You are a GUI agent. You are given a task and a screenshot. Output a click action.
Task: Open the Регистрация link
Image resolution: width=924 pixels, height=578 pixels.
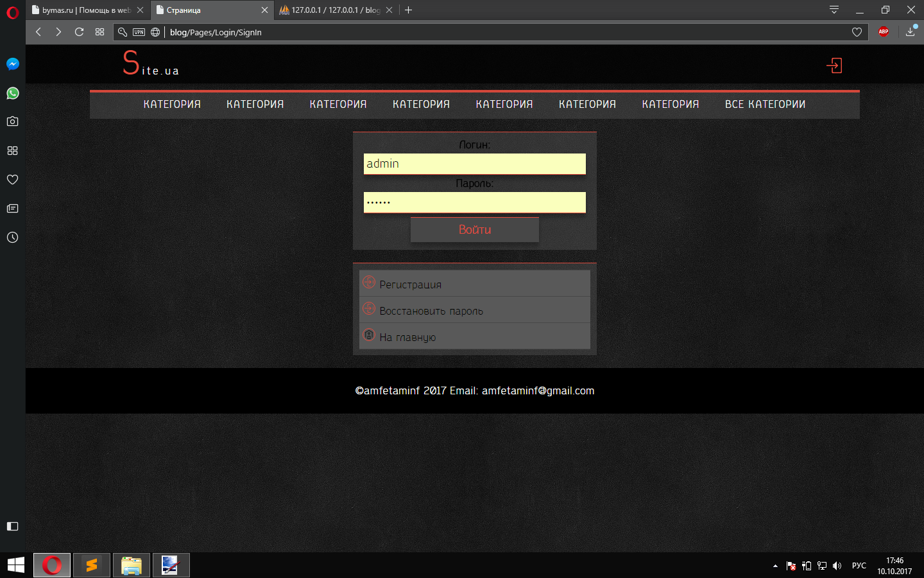click(x=410, y=285)
